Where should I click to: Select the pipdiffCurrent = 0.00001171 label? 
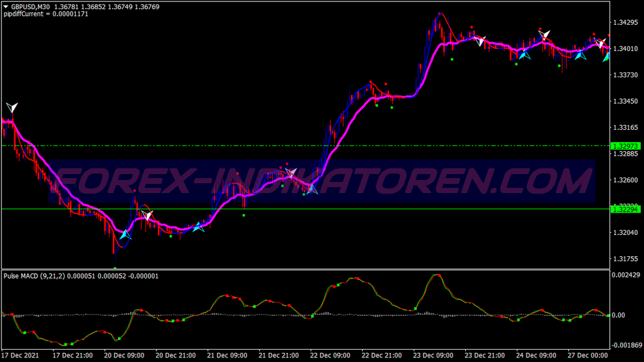(x=46, y=14)
